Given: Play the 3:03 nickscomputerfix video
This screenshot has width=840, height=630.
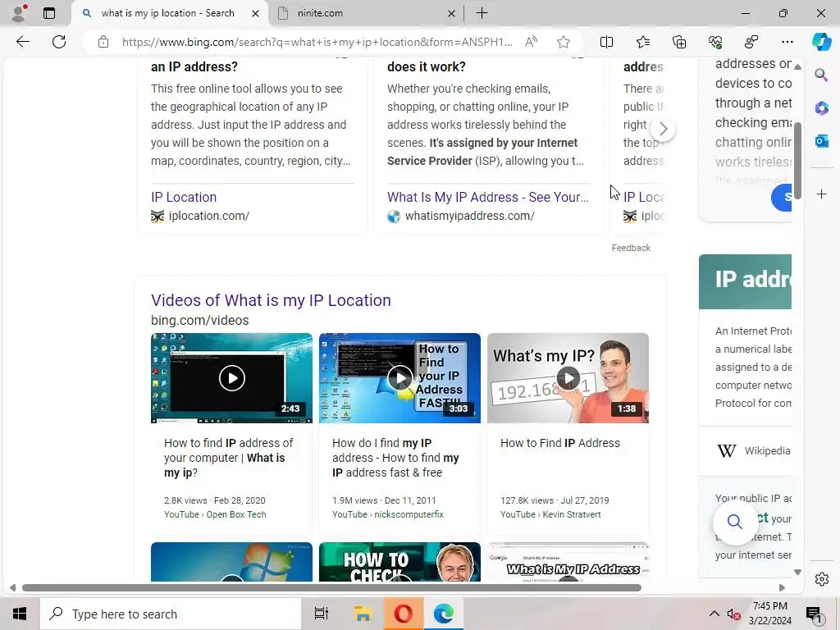Looking at the screenshot, I should tap(399, 378).
